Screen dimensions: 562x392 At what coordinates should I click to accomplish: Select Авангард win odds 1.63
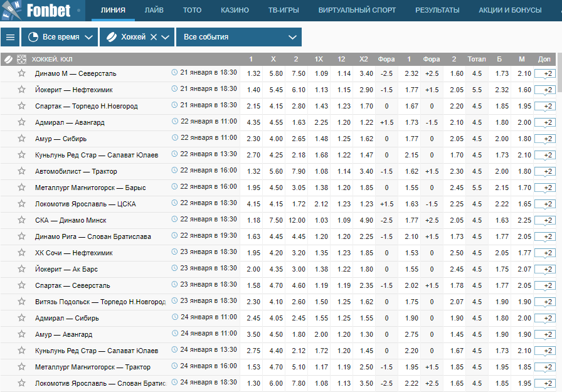point(299,122)
